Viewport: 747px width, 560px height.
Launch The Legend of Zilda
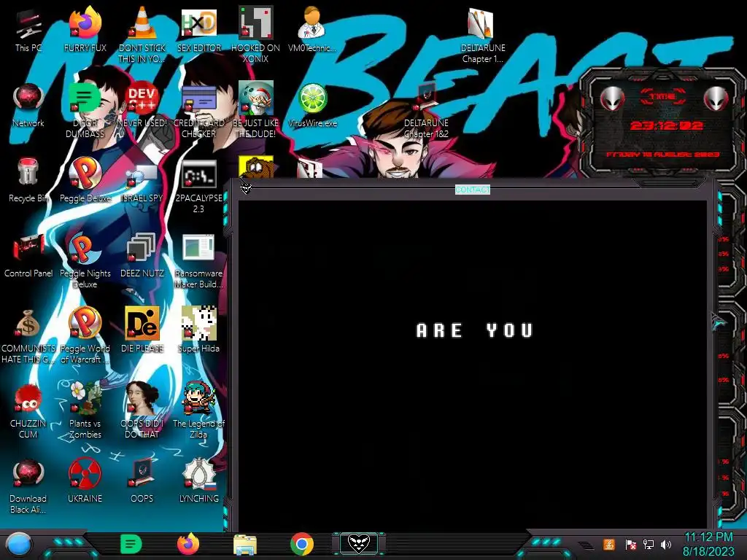[198, 411]
